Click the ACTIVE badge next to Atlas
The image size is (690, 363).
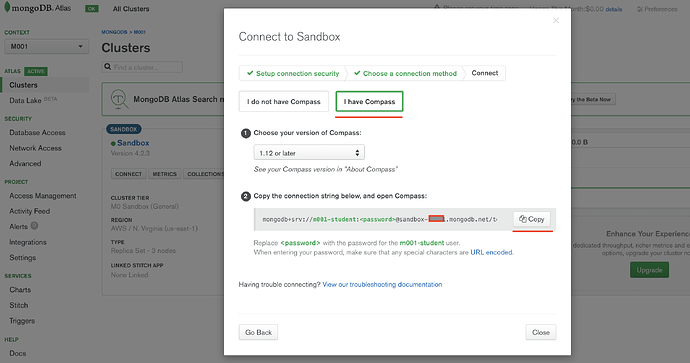[36, 71]
